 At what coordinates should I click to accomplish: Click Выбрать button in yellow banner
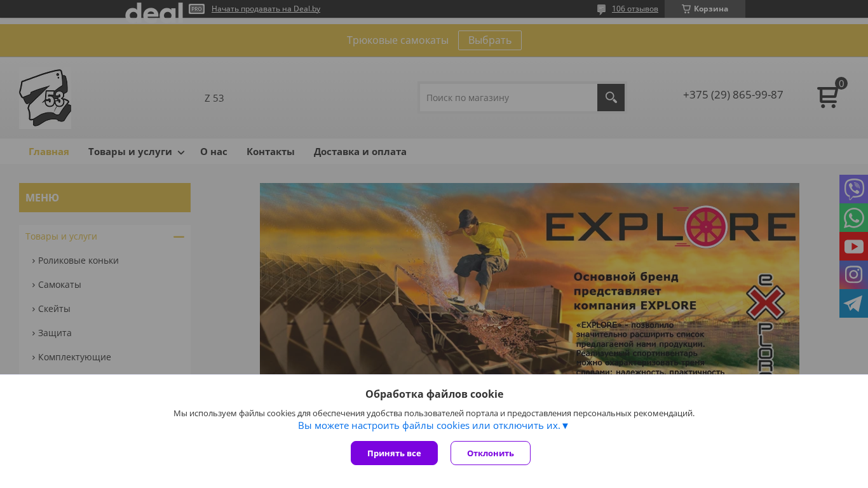tap(490, 40)
